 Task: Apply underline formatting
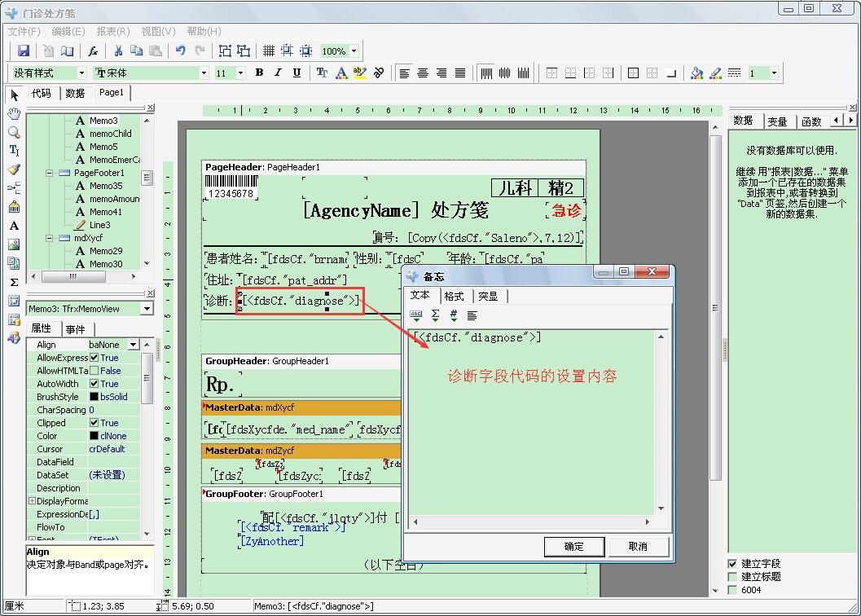click(x=297, y=73)
